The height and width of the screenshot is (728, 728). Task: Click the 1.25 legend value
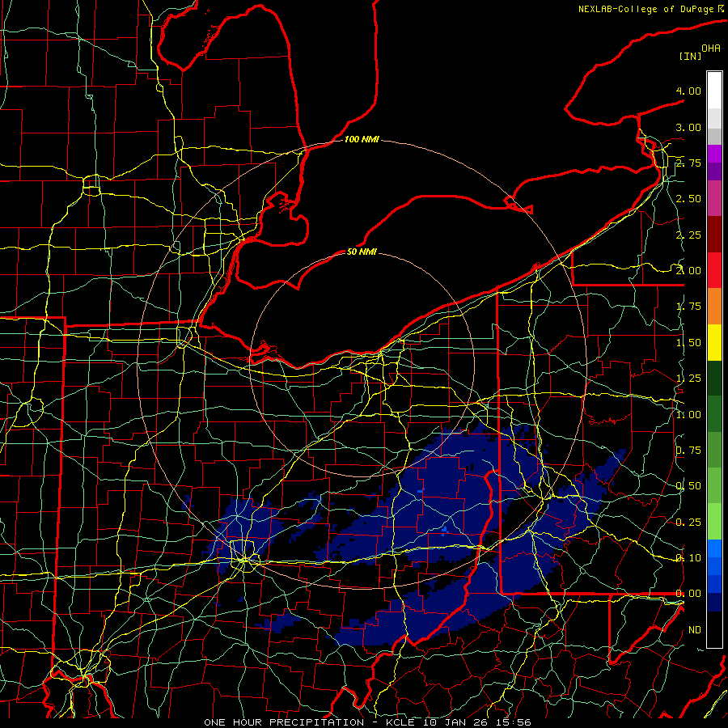tap(688, 379)
